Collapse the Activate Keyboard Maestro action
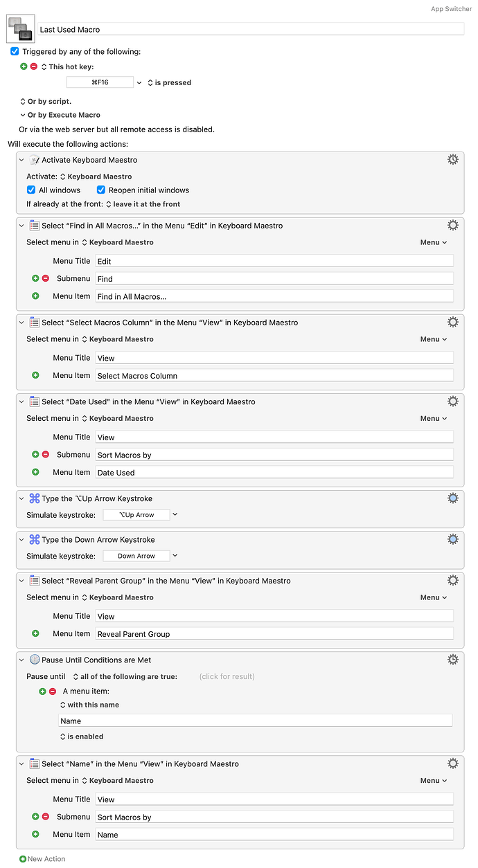 21,160
